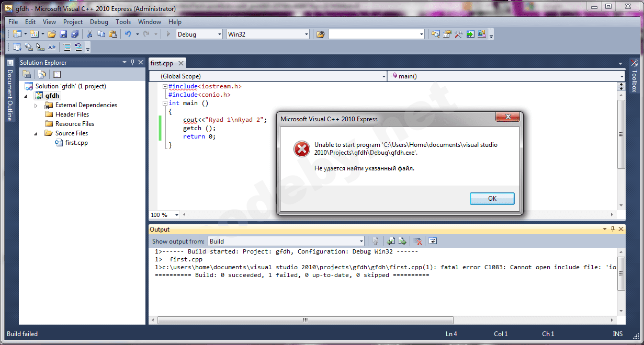The image size is (644, 345).
Task: Click the Find in Files icon
Action: tap(321, 34)
